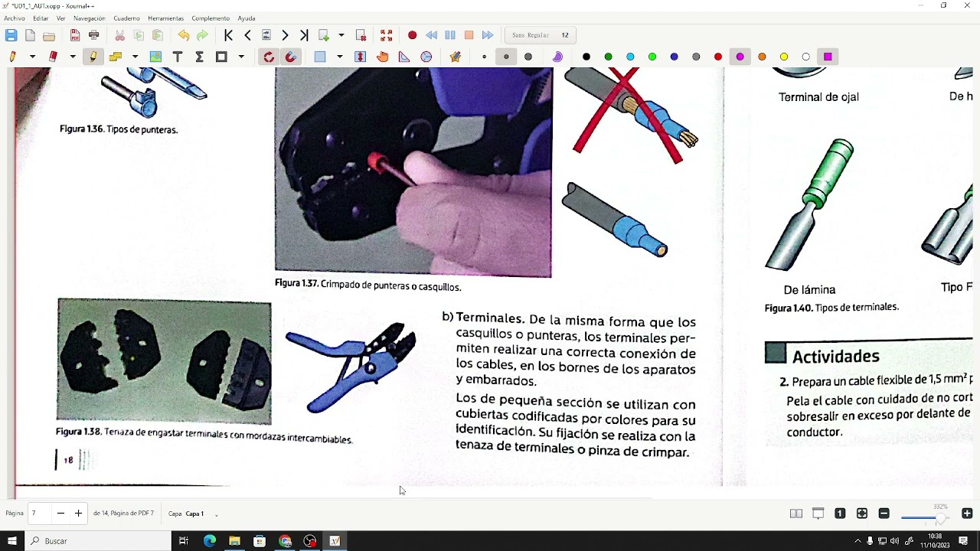Screen dimensions: 980x551
Task: Open the default tool settings star icon
Action: pyautogui.click(x=456, y=57)
